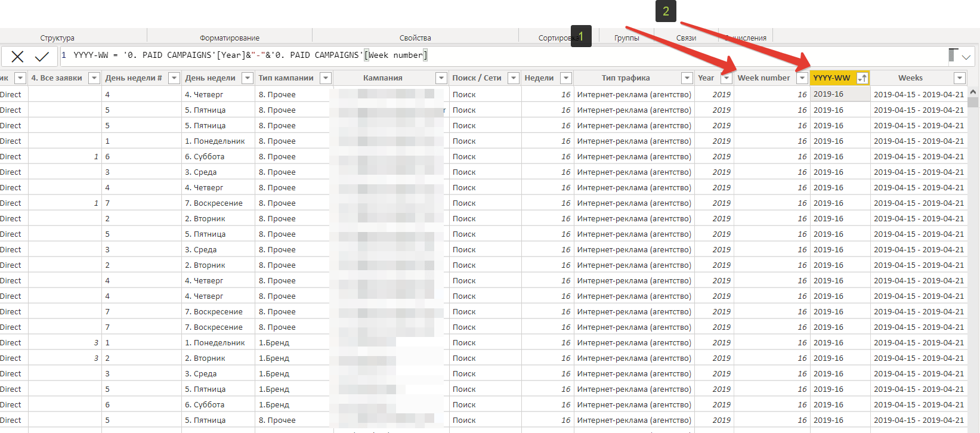The image size is (980, 433).
Task: Expand the formula bar with the chevron
Action: coord(966,57)
